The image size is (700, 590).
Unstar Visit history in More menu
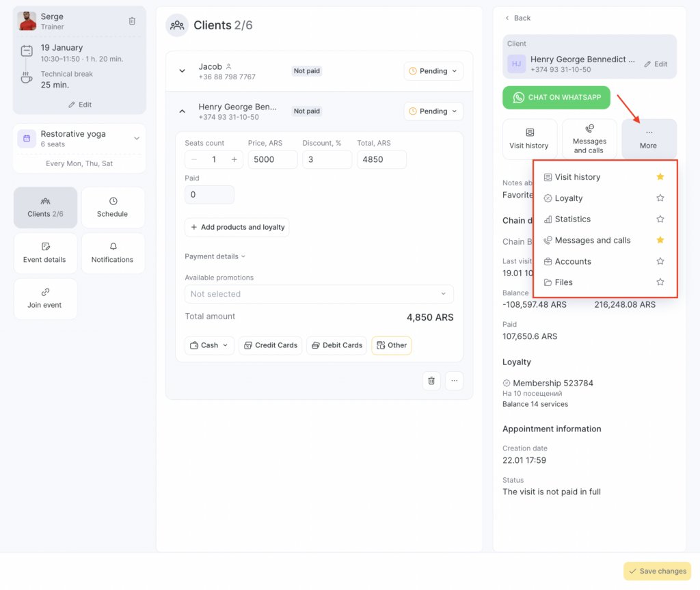coord(660,177)
